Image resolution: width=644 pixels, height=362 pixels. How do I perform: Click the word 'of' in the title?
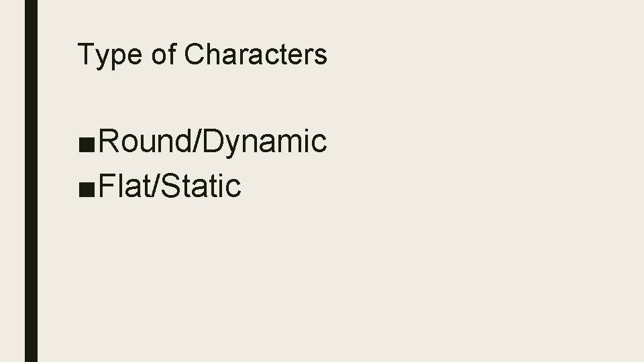[163, 55]
